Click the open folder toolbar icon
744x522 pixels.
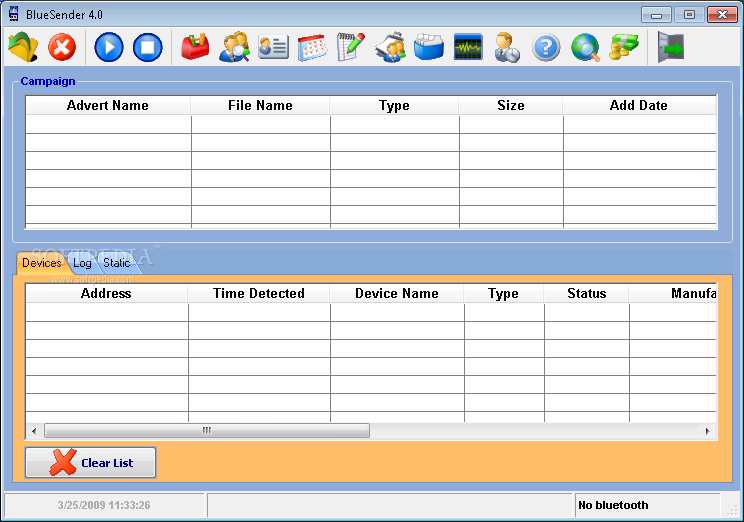coord(23,47)
